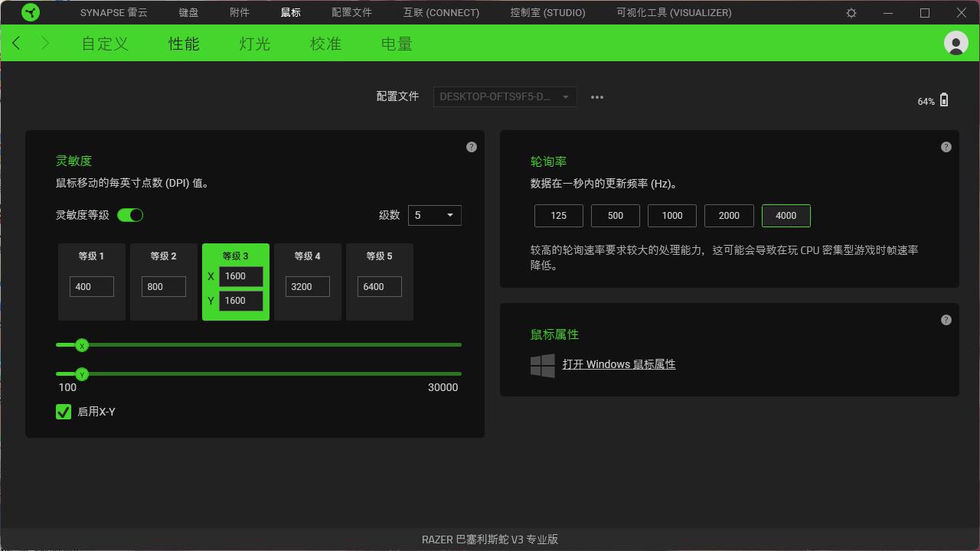Click the X-axis DPI slider handle
The height and width of the screenshot is (551, 980).
point(82,345)
